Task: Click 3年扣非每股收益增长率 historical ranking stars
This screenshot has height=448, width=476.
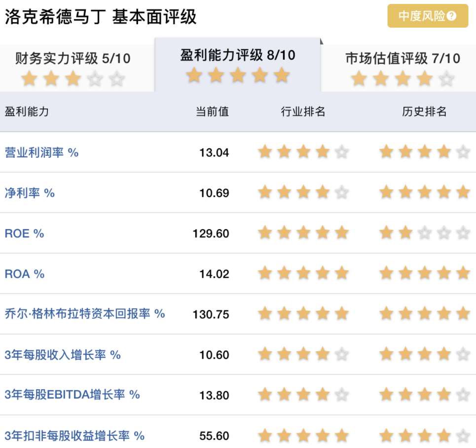Action: pos(425,435)
